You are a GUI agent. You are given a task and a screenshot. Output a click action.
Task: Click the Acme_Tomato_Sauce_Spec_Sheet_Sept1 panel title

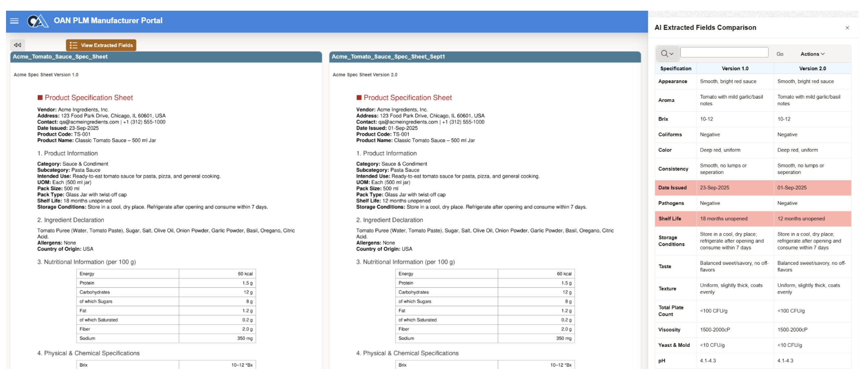pos(388,56)
